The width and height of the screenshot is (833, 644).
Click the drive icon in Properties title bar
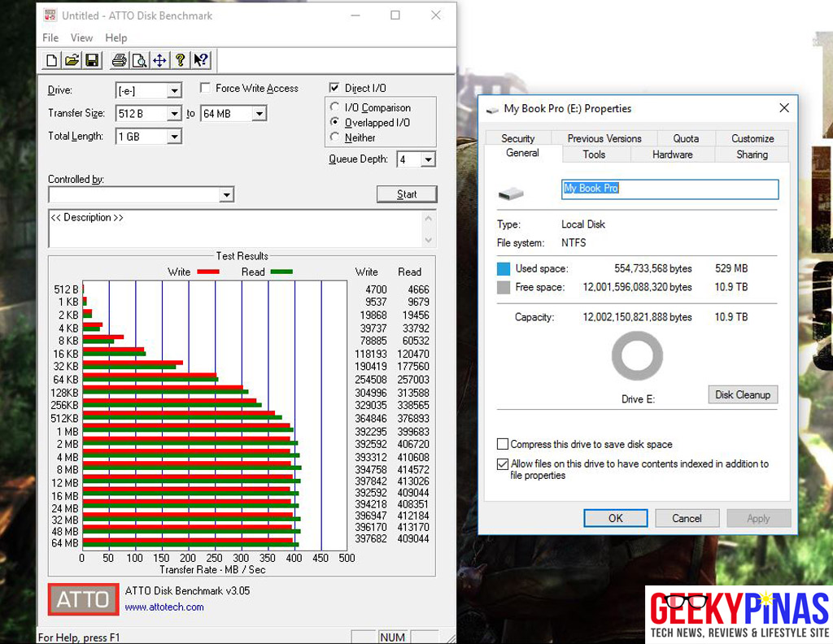click(492, 110)
